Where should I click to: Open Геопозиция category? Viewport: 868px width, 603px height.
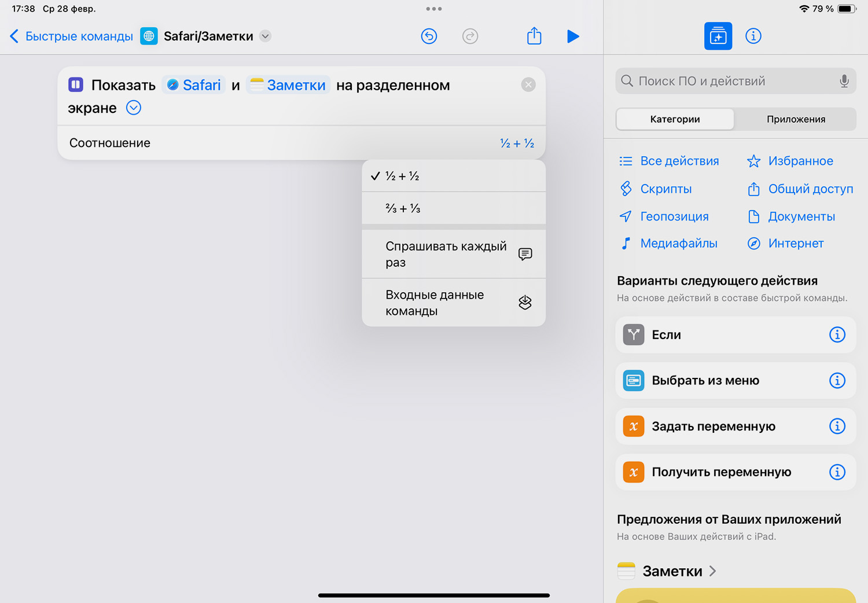point(664,216)
